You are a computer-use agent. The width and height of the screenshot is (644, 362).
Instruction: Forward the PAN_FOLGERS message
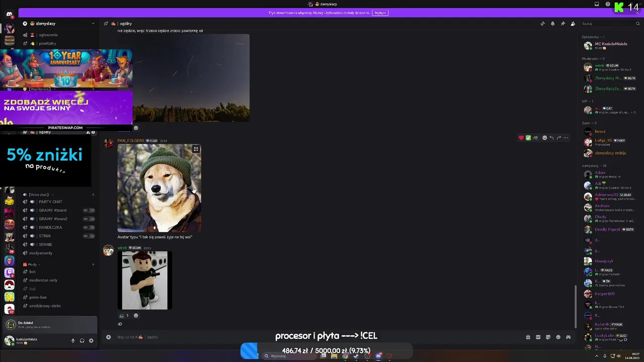tap(558, 138)
